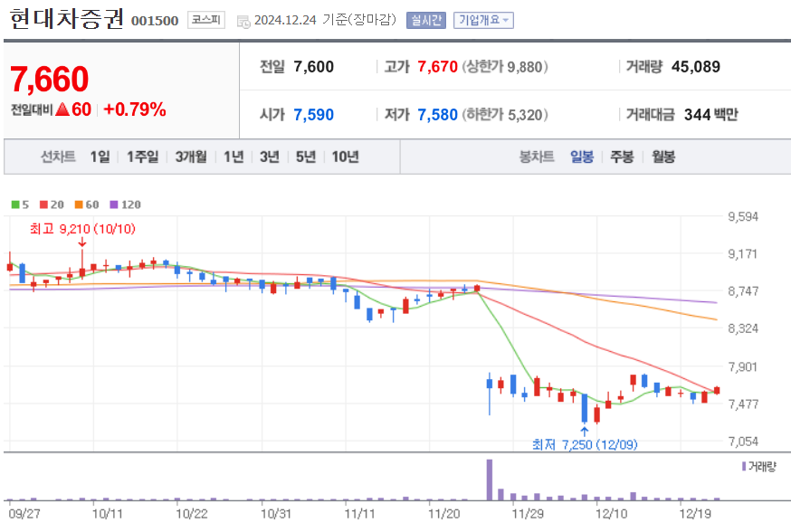Click the current price 7,660
The width and height of the screenshot is (791, 532).
point(50,80)
